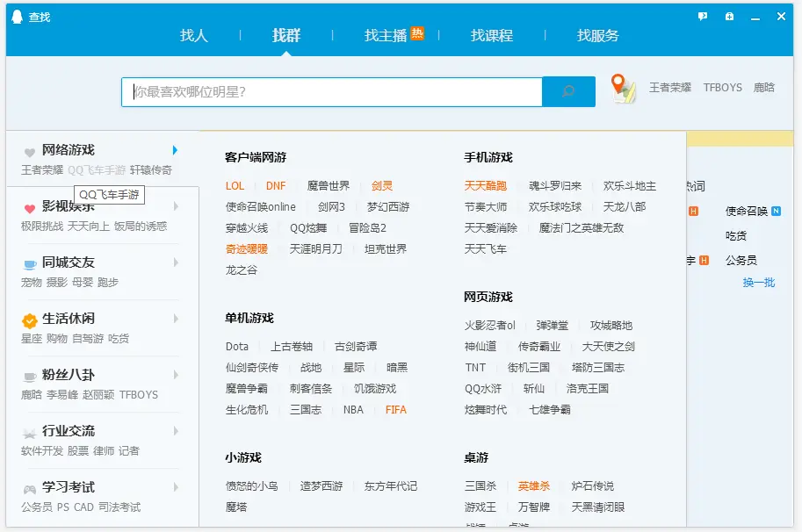The image size is (802, 532).
Task: Open the DNF game group link
Action: (x=276, y=186)
